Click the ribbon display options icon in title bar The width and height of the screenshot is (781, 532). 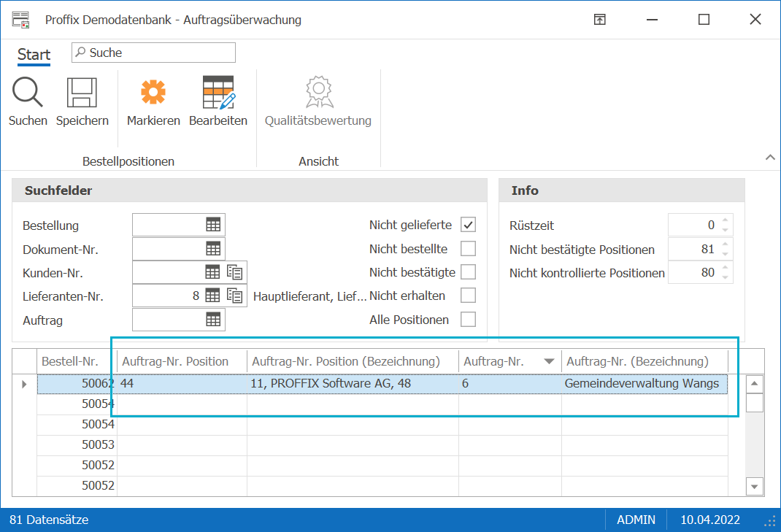(x=600, y=20)
